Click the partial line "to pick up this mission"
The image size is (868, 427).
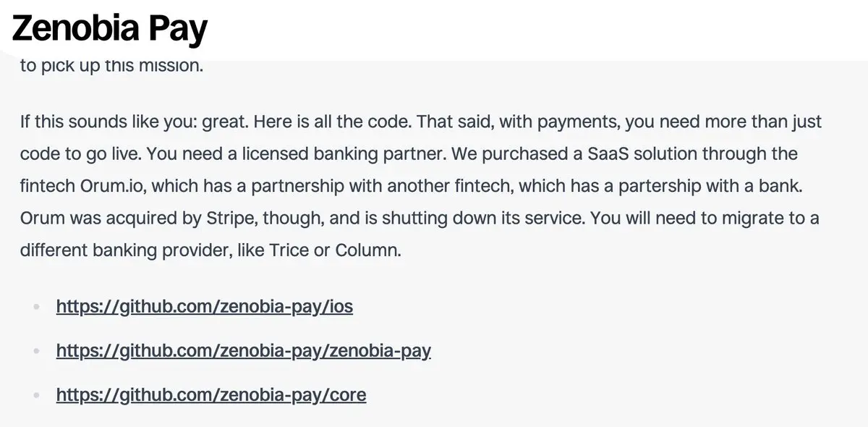coord(112,65)
